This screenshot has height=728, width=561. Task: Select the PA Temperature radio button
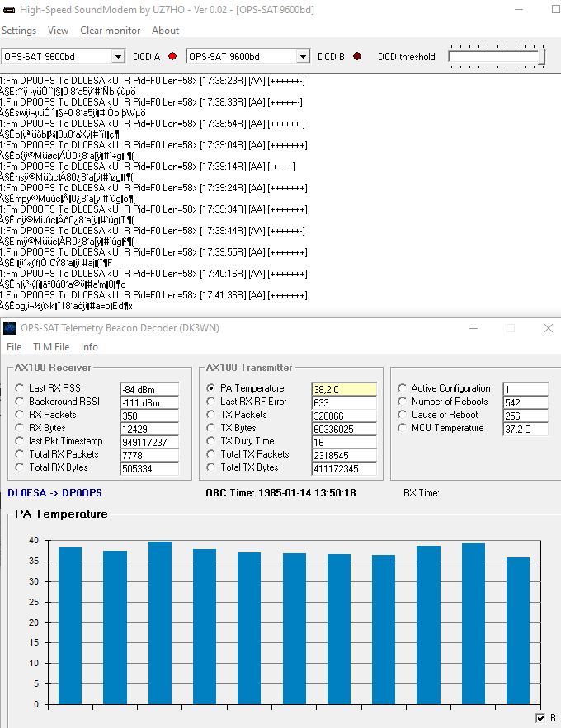click(x=211, y=387)
